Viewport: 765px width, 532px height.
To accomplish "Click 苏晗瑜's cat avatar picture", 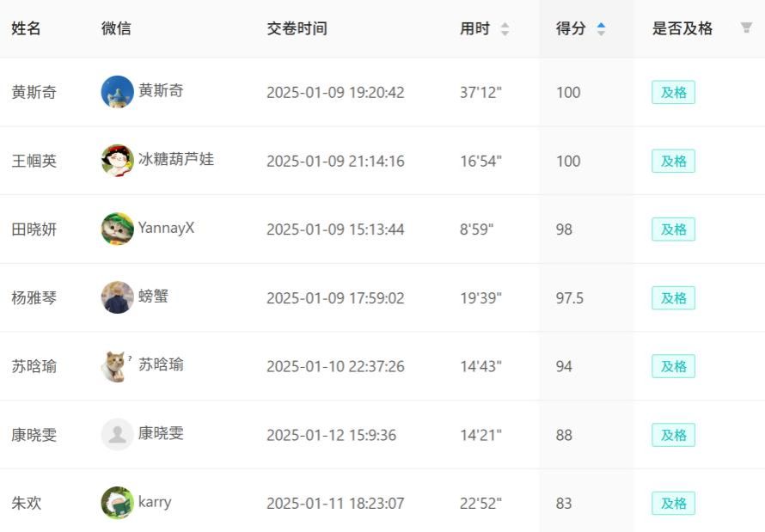I will [115, 366].
